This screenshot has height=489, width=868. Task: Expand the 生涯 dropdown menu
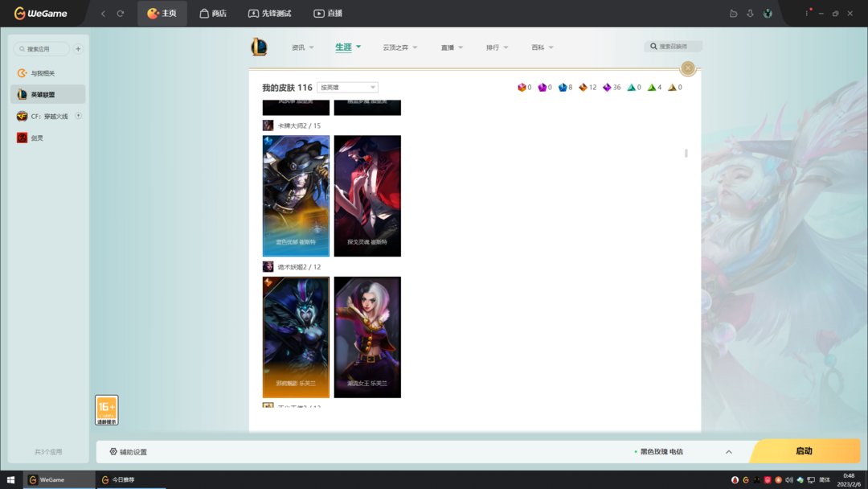348,47
